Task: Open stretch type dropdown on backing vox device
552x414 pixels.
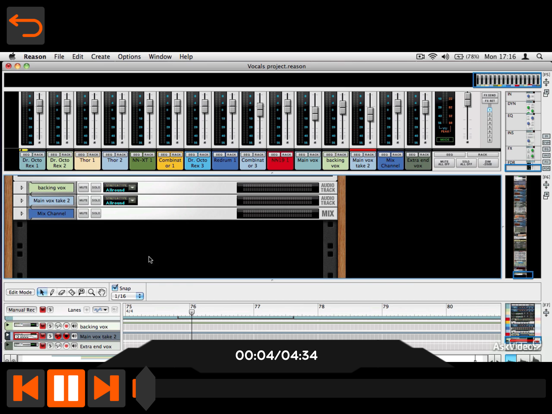Action: pos(132,188)
